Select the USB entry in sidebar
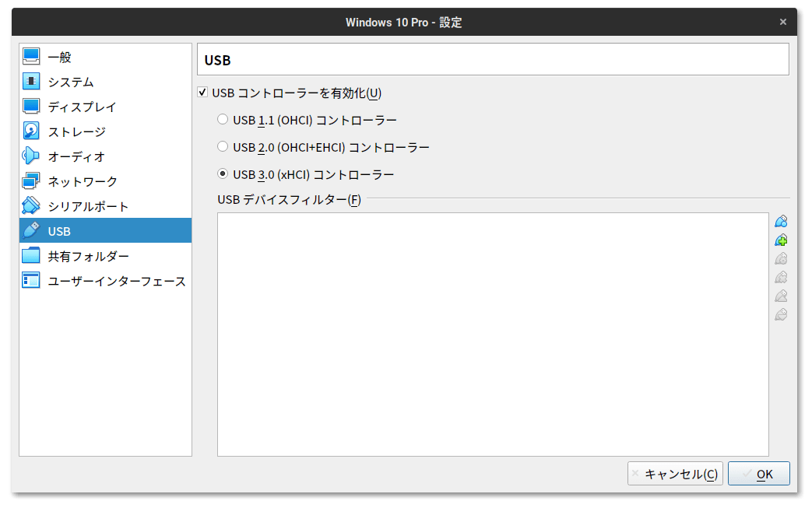The width and height of the screenshot is (812, 508). coord(105,231)
